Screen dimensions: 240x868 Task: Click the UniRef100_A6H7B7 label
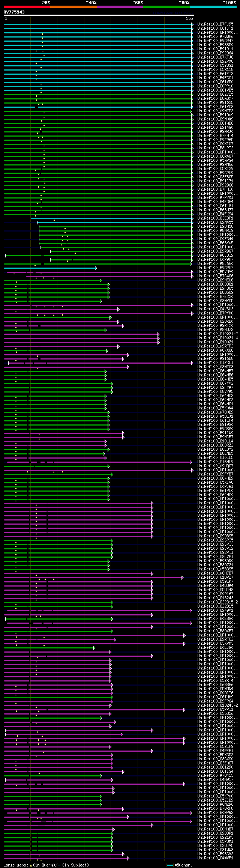tap(215, 573)
